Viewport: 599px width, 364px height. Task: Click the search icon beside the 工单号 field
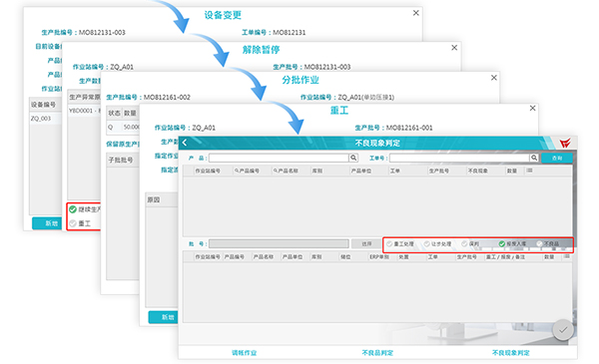534,158
